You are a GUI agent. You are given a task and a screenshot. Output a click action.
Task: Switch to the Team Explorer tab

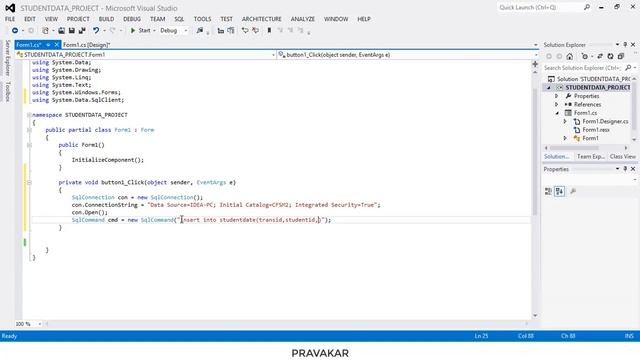pos(590,157)
